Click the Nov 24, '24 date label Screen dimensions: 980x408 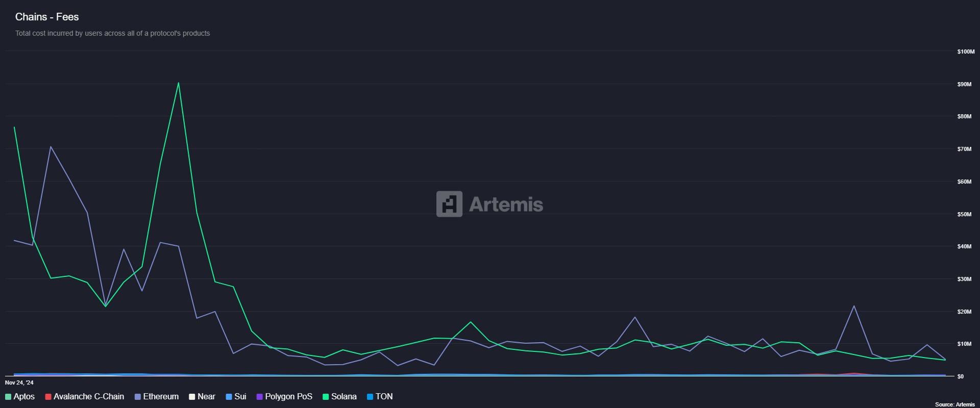point(19,382)
